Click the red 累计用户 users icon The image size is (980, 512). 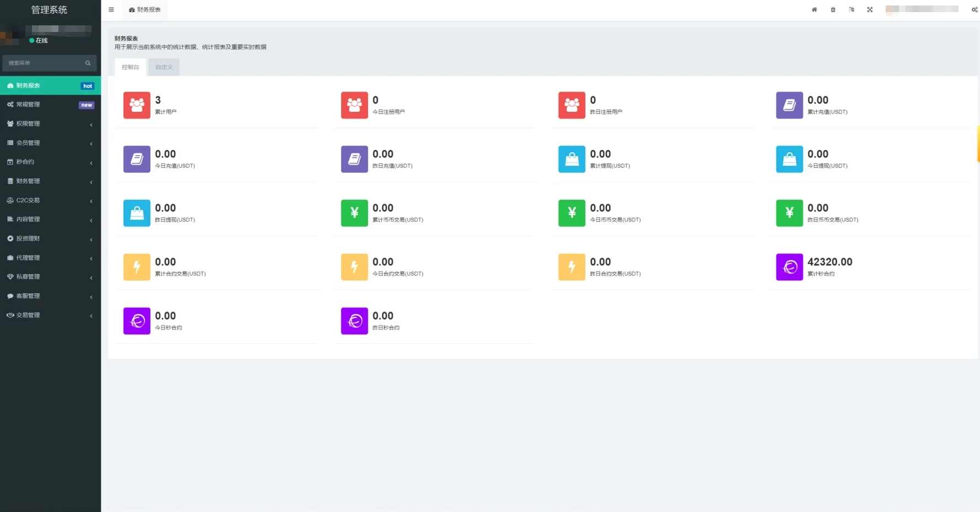(x=137, y=105)
